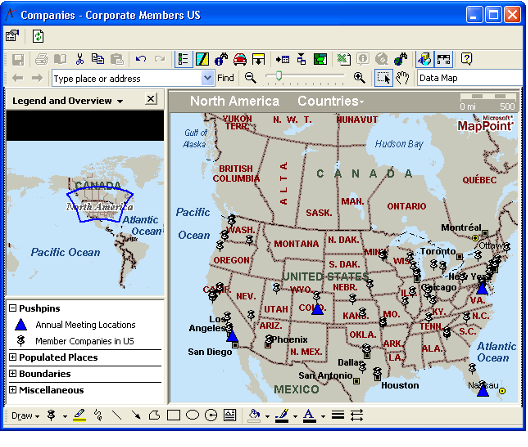Undo the last action
The width and height of the screenshot is (528, 447).
[x=141, y=59]
